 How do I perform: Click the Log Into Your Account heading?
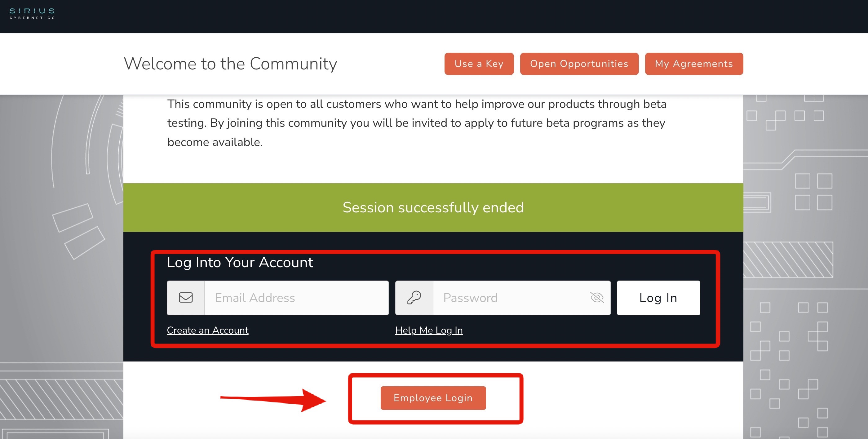pyautogui.click(x=240, y=263)
